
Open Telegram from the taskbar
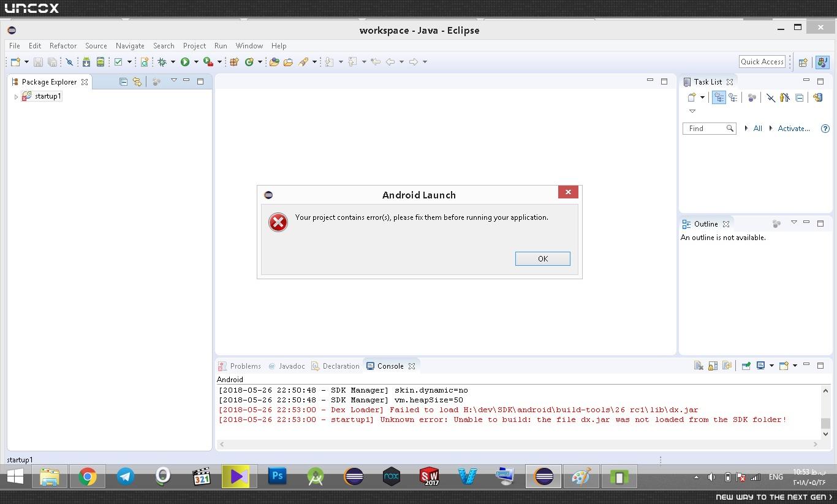coord(126,476)
